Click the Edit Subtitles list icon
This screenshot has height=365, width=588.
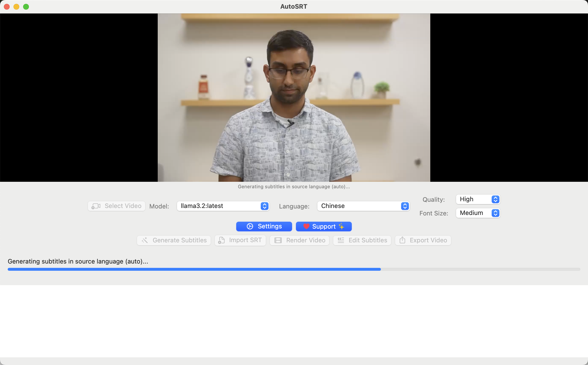point(341,240)
